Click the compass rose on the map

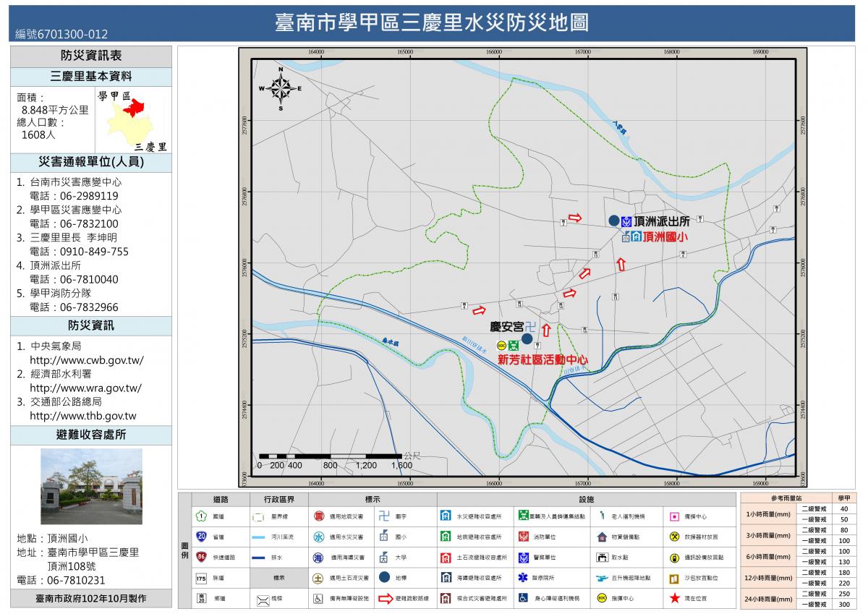click(x=281, y=88)
